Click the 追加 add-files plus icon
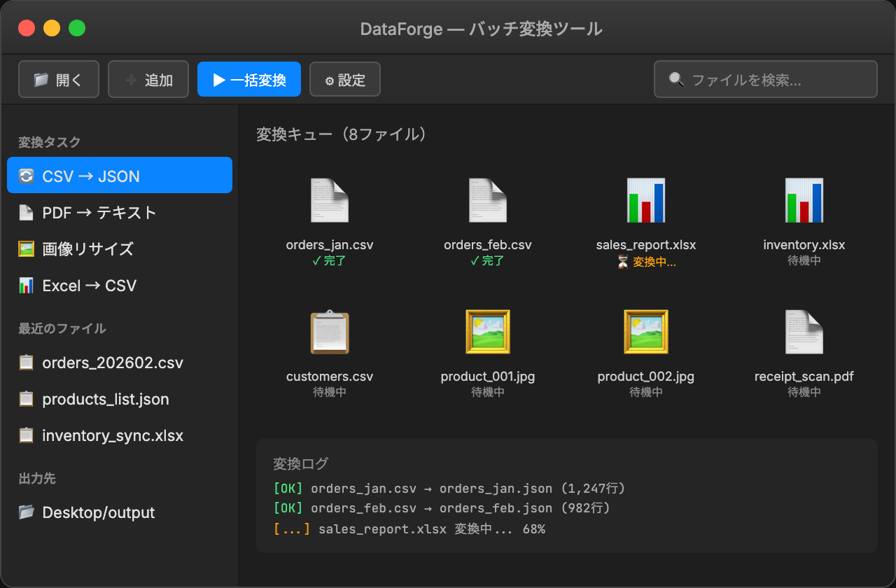Screen dimensions: 896x588 click(x=132, y=78)
